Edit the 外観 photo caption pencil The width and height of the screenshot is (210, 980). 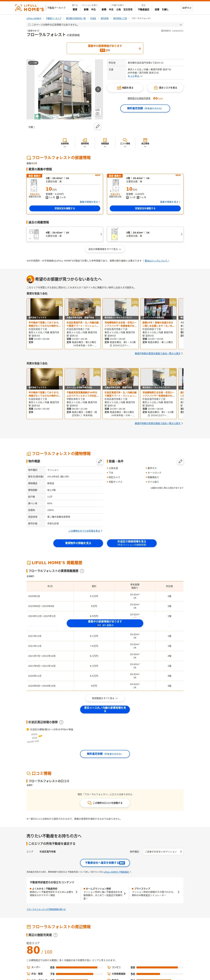click(98, 126)
